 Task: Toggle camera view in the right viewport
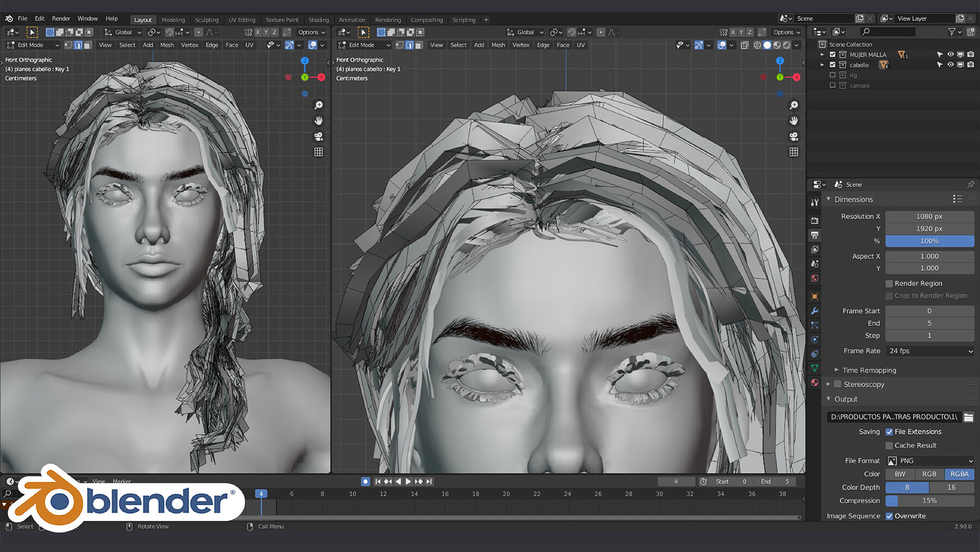794,136
